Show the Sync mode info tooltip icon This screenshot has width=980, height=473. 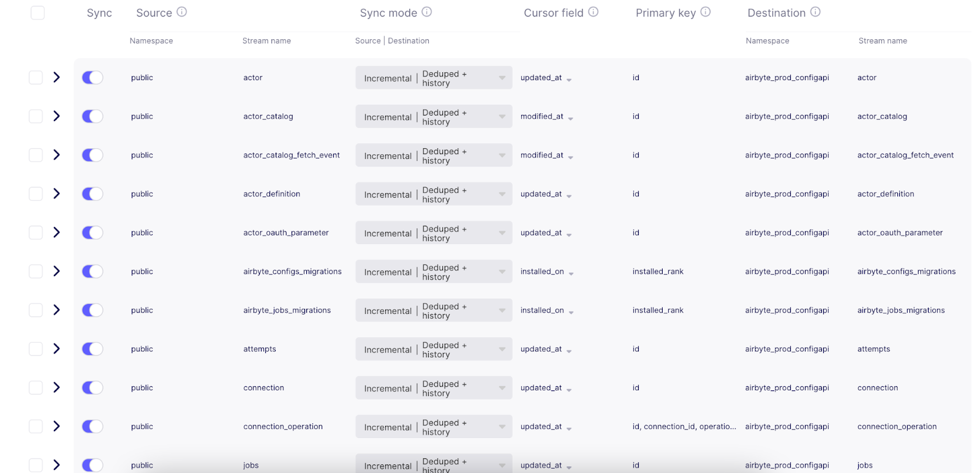pyautogui.click(x=427, y=12)
